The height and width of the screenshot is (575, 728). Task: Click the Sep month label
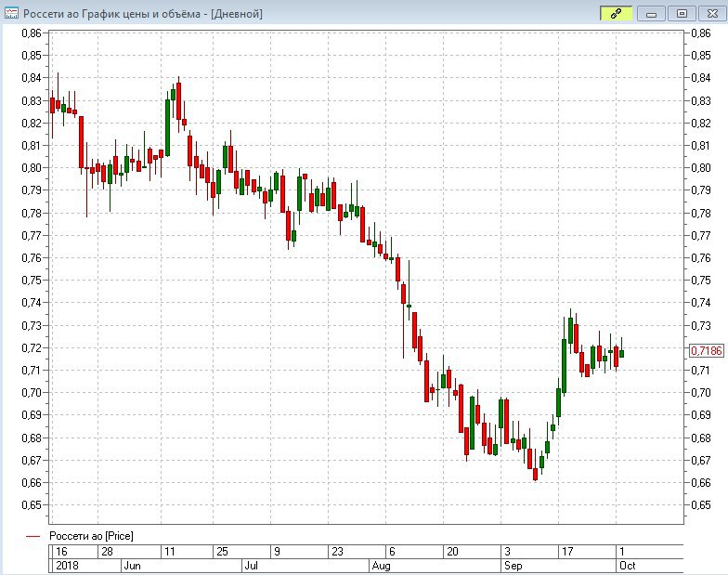click(x=513, y=565)
